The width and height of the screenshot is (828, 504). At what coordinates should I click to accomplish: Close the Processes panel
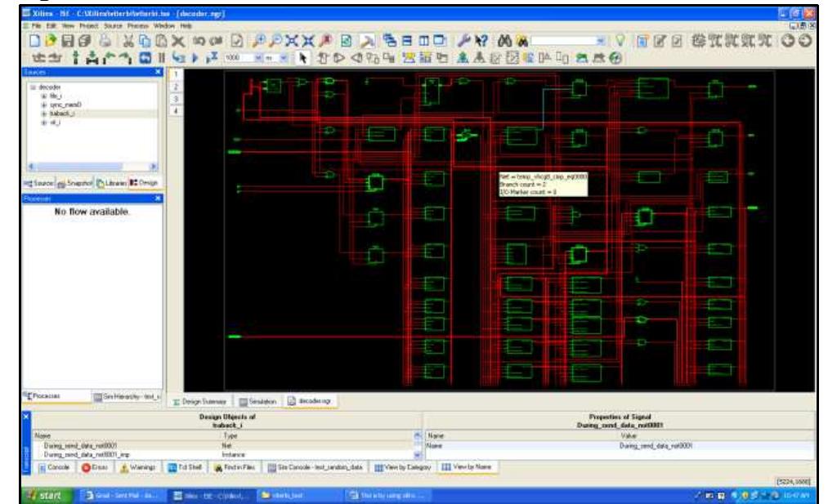158,198
